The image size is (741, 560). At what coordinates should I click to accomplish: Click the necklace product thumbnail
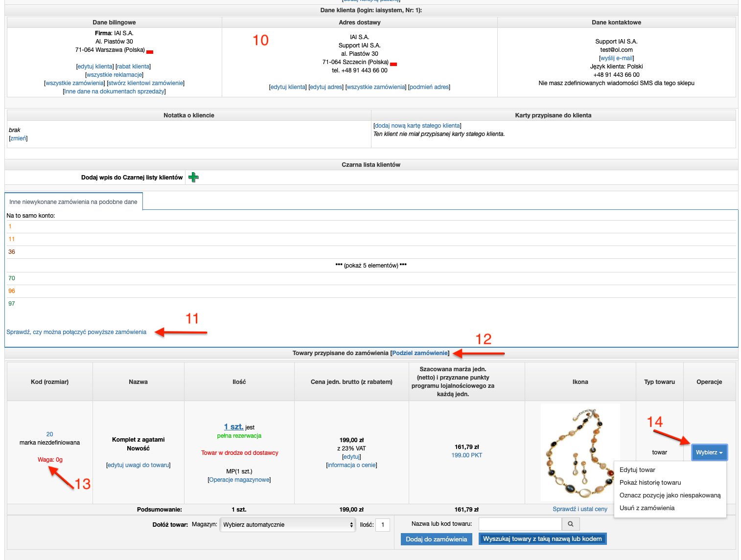point(580,452)
